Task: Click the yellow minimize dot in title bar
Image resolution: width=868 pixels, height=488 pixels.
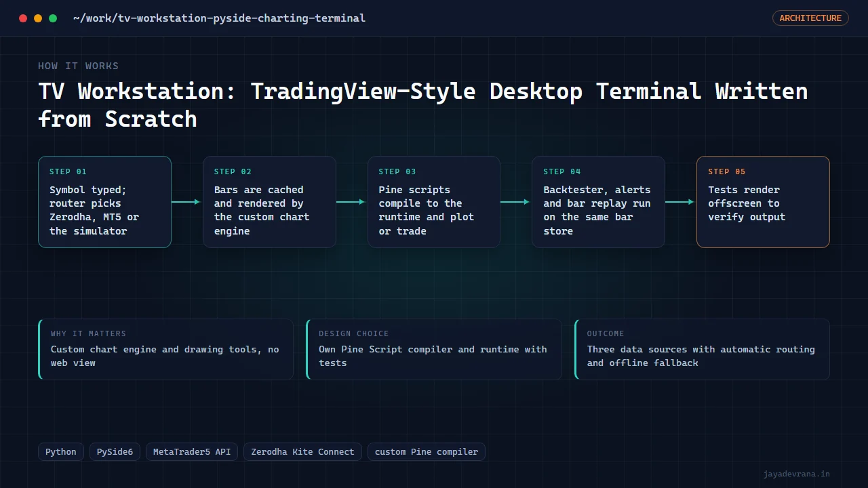Action: point(38,18)
